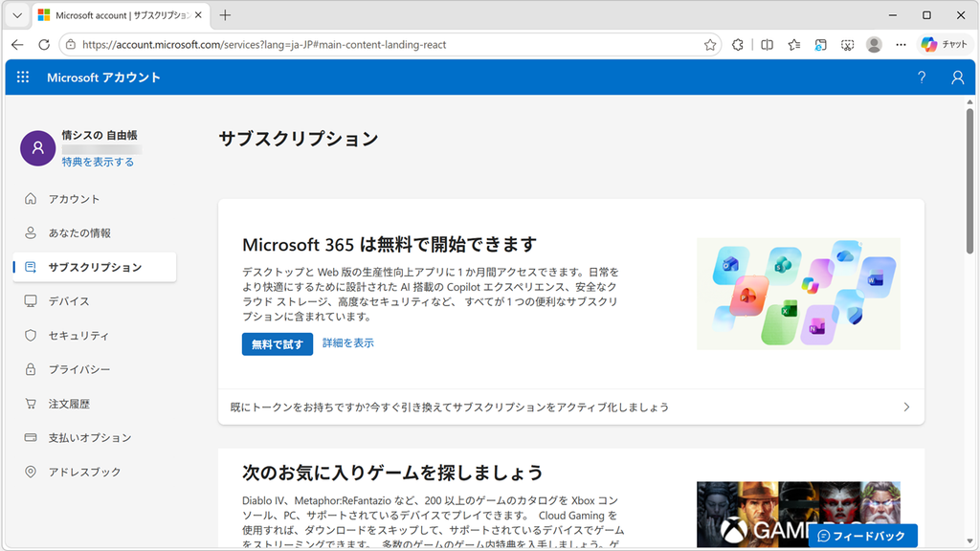Click the scrollbar down arrow
The width and height of the screenshot is (980, 551).
point(970,541)
